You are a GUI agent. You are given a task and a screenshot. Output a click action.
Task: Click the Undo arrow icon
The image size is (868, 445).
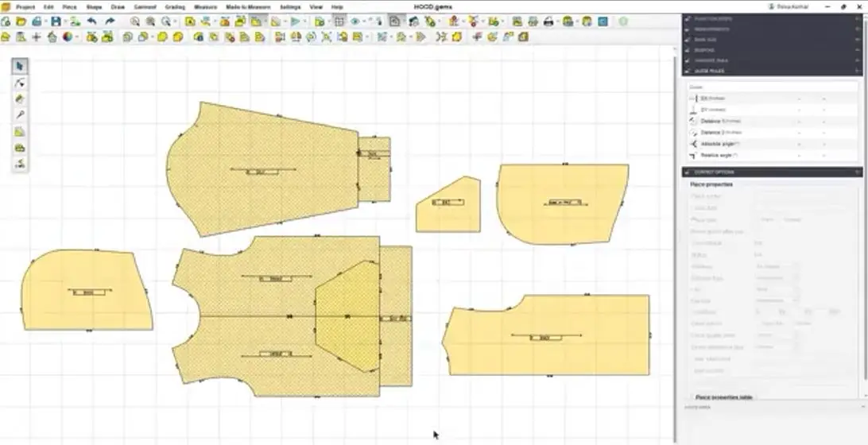point(92,21)
